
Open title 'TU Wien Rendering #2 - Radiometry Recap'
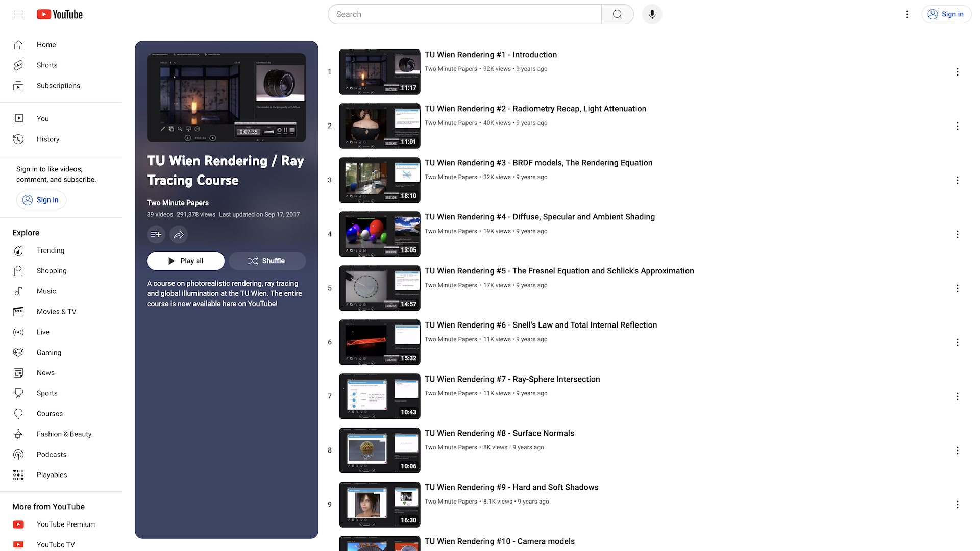[x=535, y=109]
